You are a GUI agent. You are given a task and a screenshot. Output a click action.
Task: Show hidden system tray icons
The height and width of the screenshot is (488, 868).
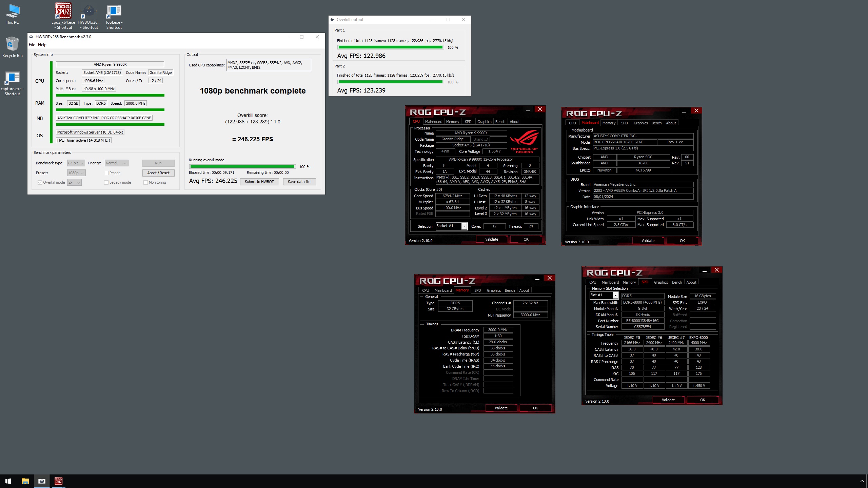[862, 481]
